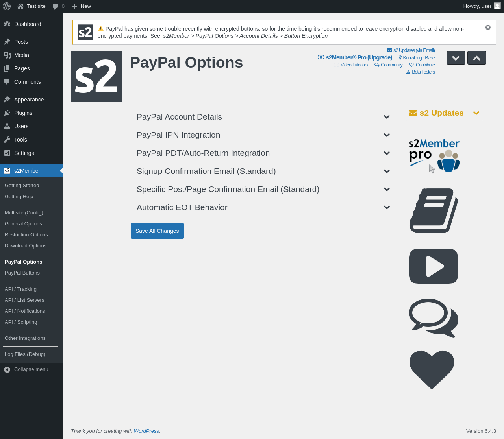Expand PayPal Account Details section
Image resolution: width=504 pixels, height=439 pixels.
click(263, 117)
